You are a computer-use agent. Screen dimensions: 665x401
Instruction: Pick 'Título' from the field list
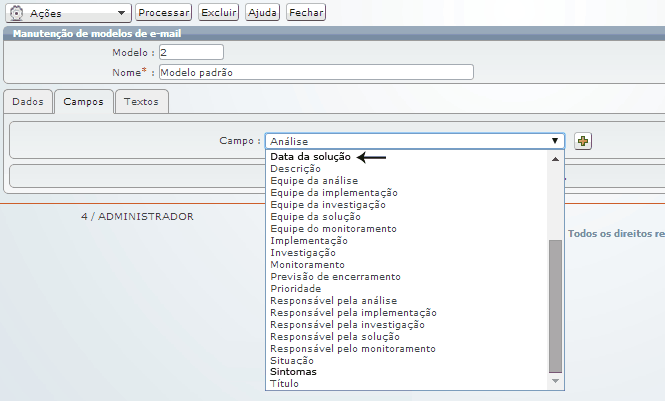click(x=284, y=383)
